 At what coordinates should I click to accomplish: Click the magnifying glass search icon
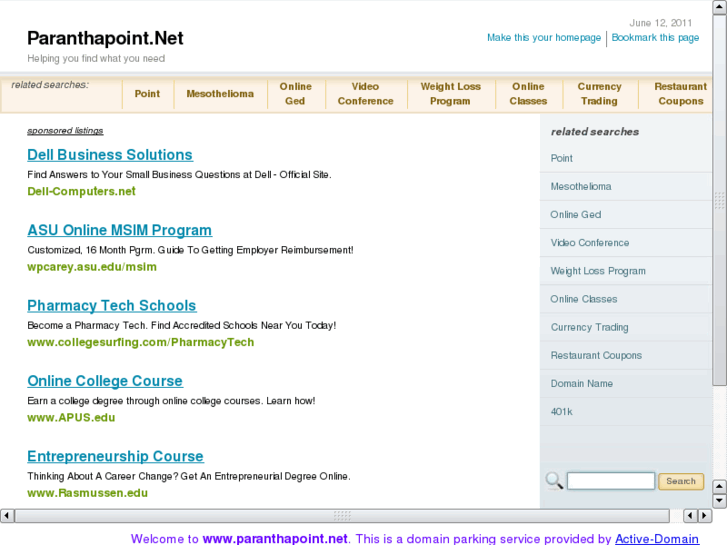[554, 481]
